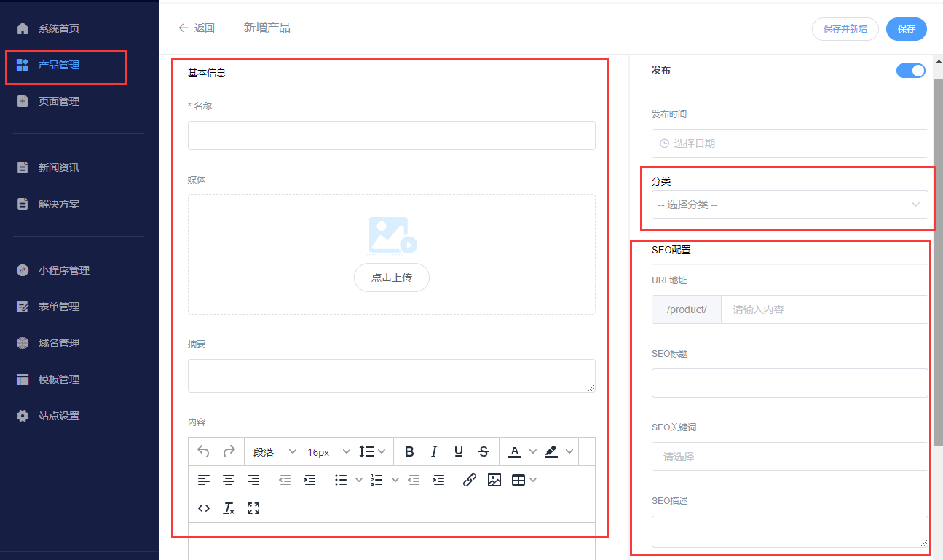943x560 pixels.
Task: Toggle fullscreen mode for the editor
Action: pos(253,508)
